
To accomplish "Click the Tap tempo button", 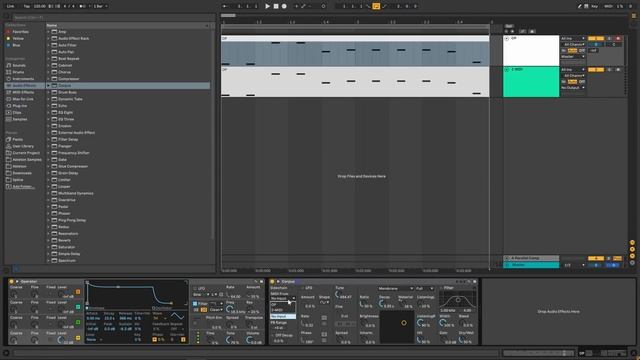I will (27, 6).
